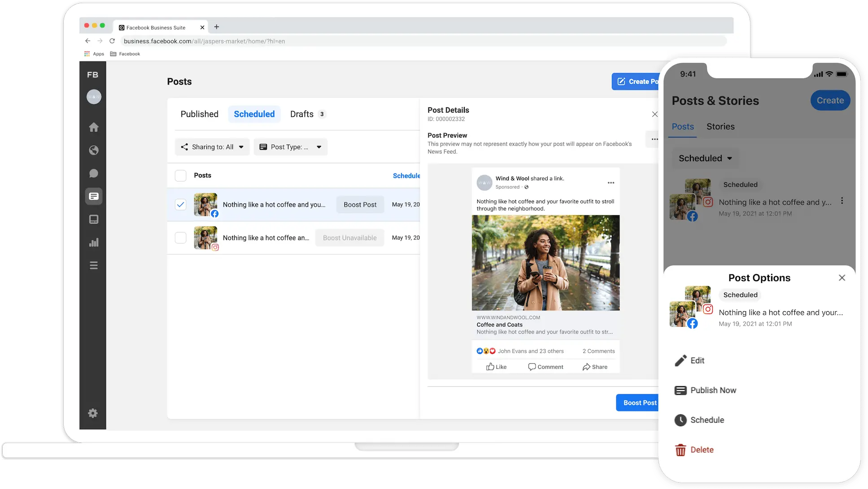Open the Apps grid in bookmarks bar
Image resolution: width=868 pixels, height=489 pixels.
coord(94,54)
